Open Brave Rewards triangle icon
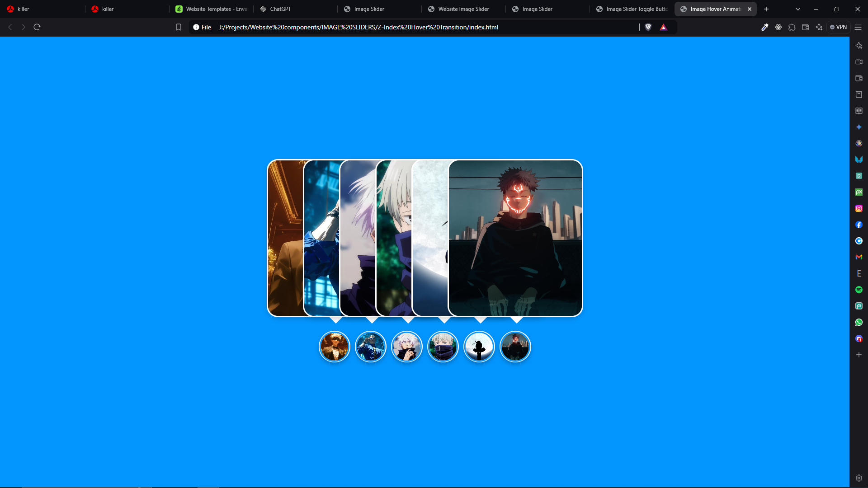The height and width of the screenshot is (488, 868). click(664, 27)
